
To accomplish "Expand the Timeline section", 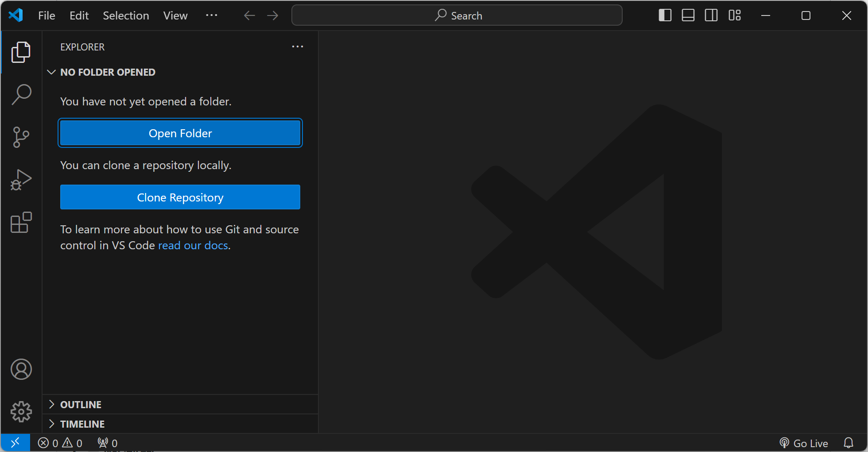I will (82, 424).
